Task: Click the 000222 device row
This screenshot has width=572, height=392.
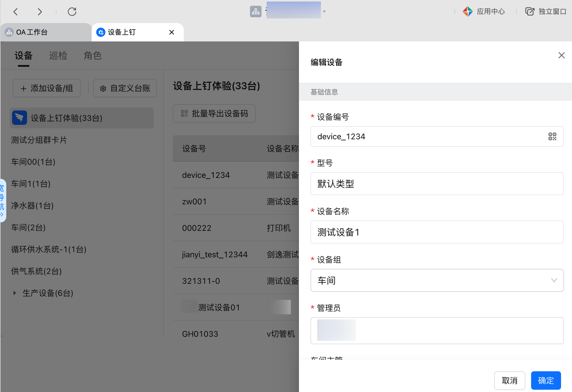Action: click(236, 228)
